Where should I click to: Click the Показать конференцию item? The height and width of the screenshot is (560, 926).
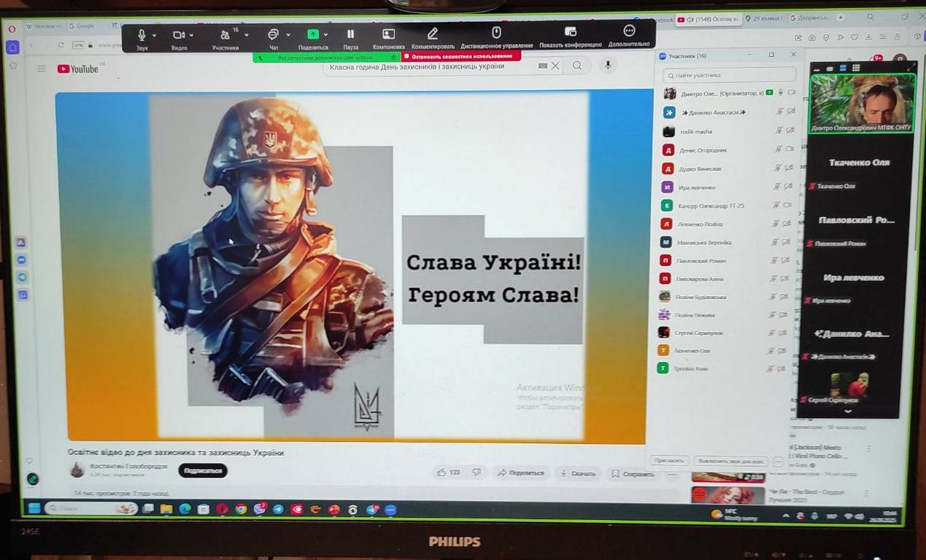(x=571, y=33)
